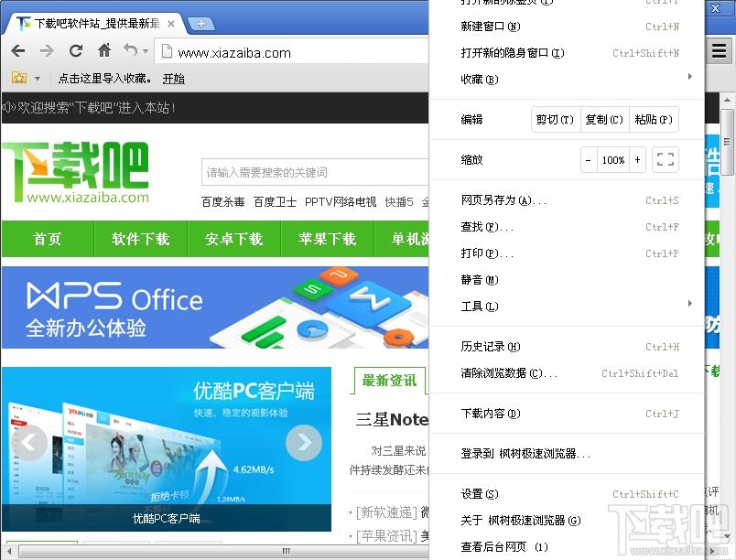Choose 网页另存为 from the menu

[x=567, y=200]
